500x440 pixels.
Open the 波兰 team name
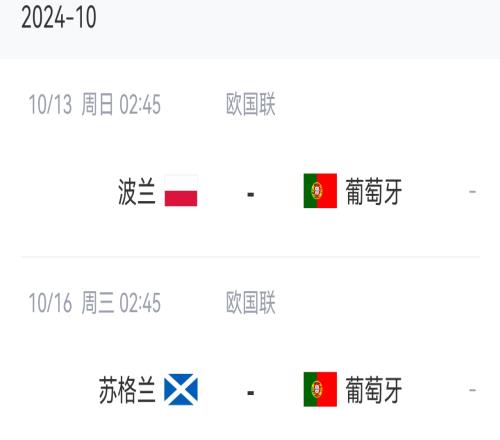[x=137, y=191]
